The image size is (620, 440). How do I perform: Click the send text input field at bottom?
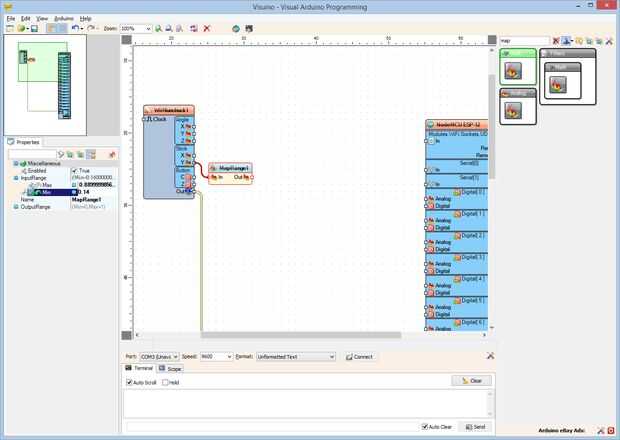(272, 427)
